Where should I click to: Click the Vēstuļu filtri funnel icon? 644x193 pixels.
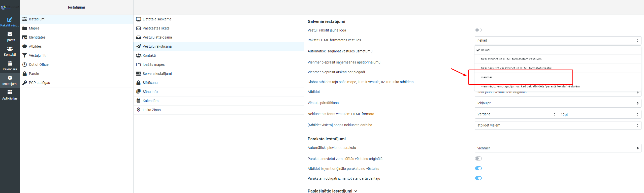coord(25,55)
